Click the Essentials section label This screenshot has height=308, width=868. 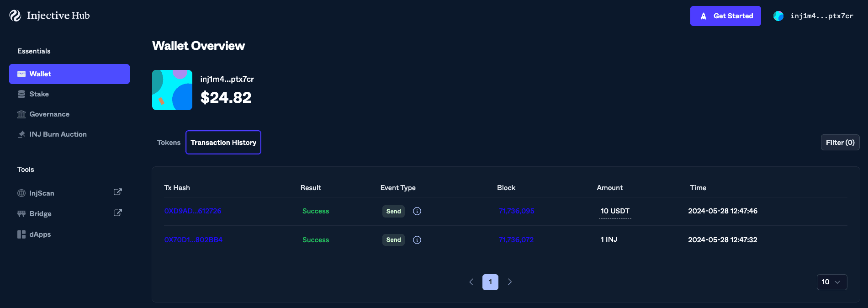[34, 51]
